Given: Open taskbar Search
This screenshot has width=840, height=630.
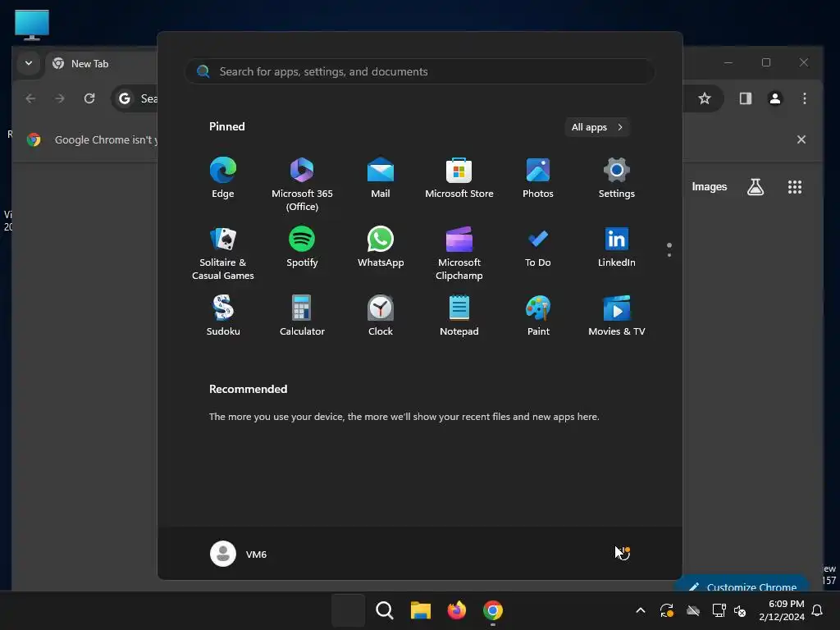Looking at the screenshot, I should (x=384, y=610).
